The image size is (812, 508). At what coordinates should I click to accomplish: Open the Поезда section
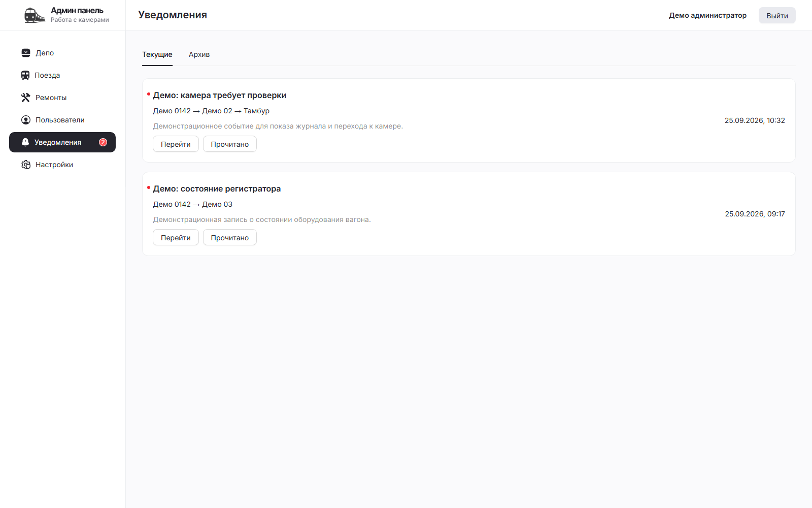(x=62, y=75)
